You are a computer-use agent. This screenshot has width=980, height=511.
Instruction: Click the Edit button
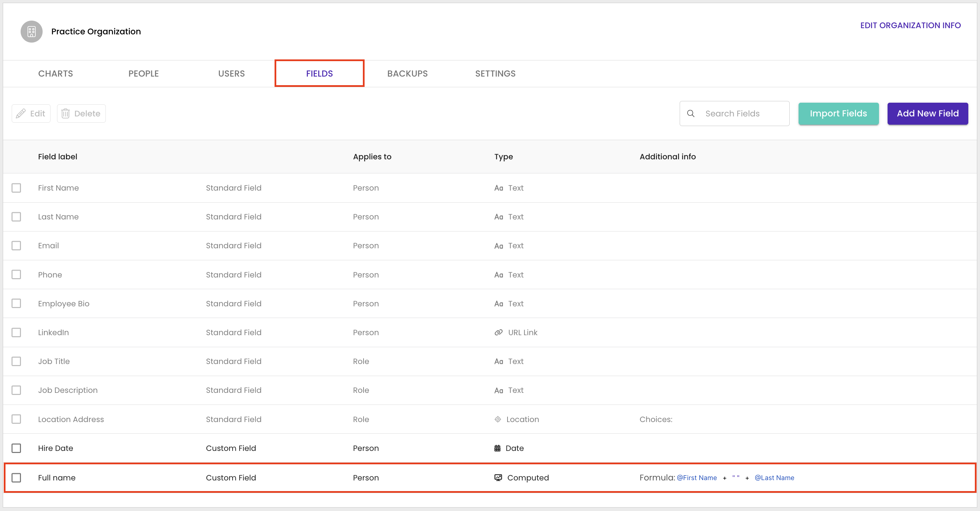coord(31,113)
